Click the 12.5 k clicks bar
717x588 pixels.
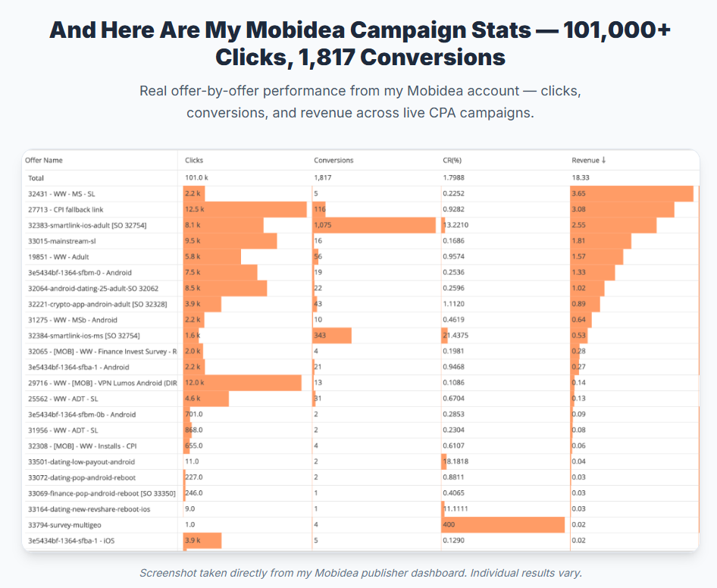(x=245, y=209)
